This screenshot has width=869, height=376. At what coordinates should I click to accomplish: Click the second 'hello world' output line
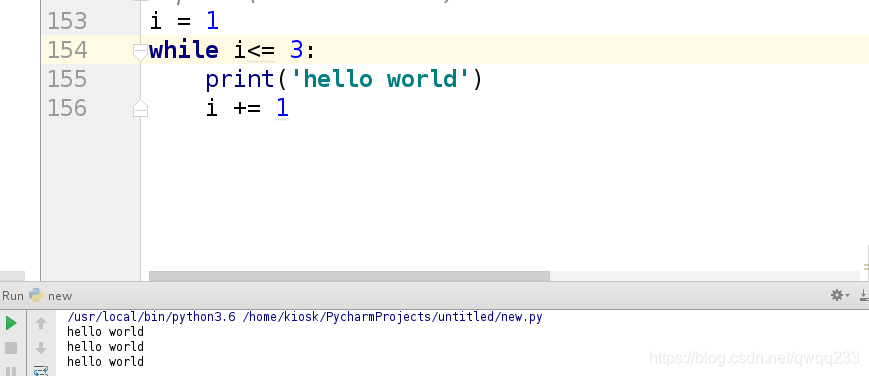click(x=105, y=347)
